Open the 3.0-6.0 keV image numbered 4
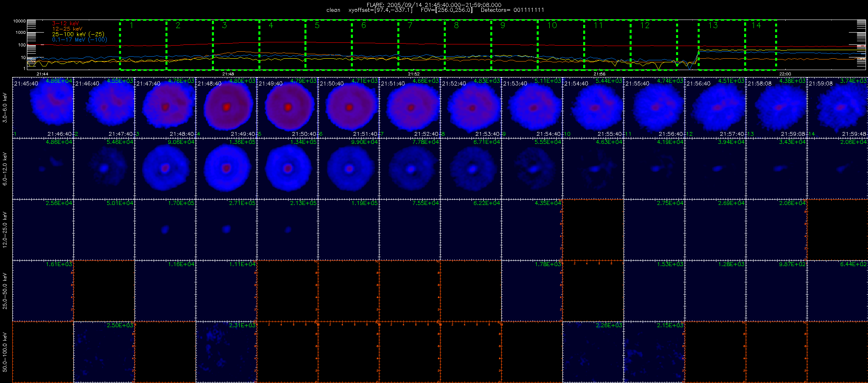Viewport: 868px width, 383px height. point(227,108)
